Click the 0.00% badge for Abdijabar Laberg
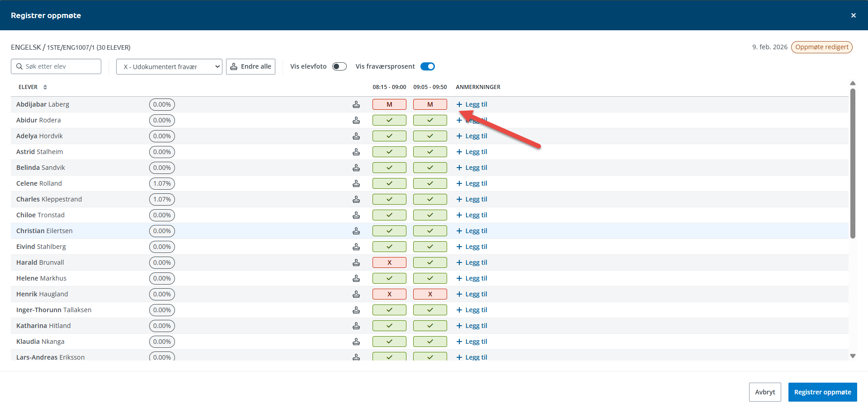Viewport: 868px width, 412px height. pos(162,104)
